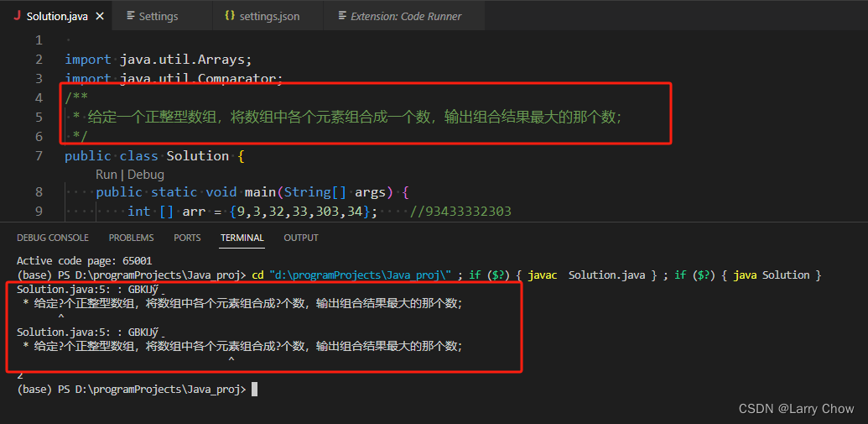Click the terminal prompt cursor on last line
The height and width of the screenshot is (424, 868).
tap(254, 389)
